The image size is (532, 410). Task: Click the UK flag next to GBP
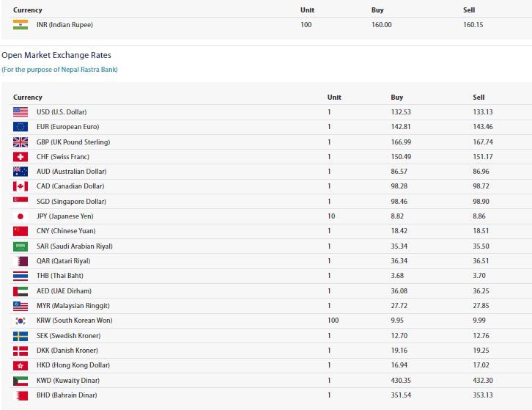coord(21,142)
